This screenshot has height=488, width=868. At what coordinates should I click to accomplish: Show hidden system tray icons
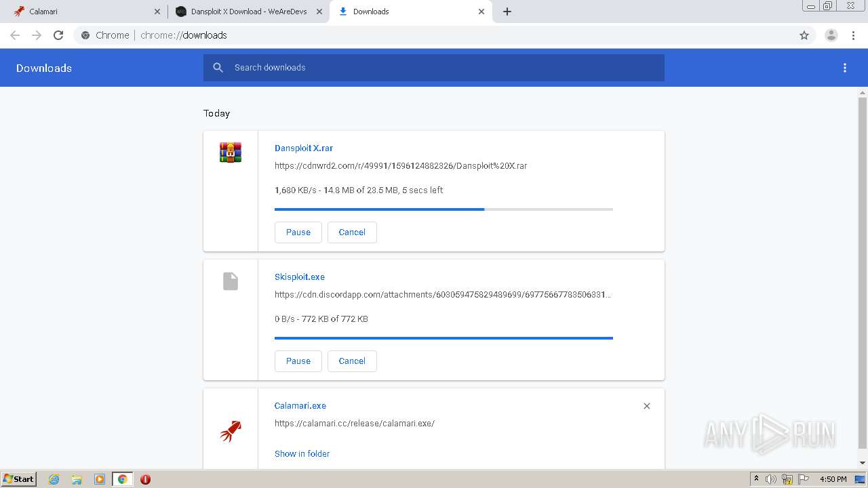757,479
